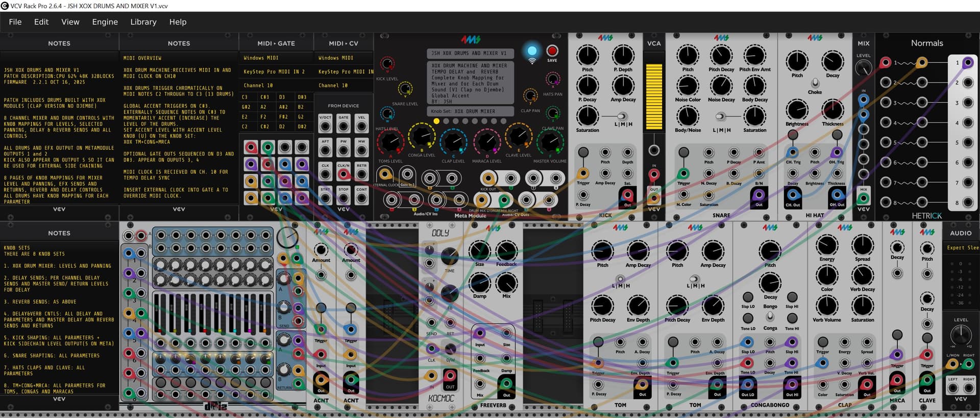
Task: Flip the Bongo/Conga switch on CONGABONGO
Action: [770, 317]
